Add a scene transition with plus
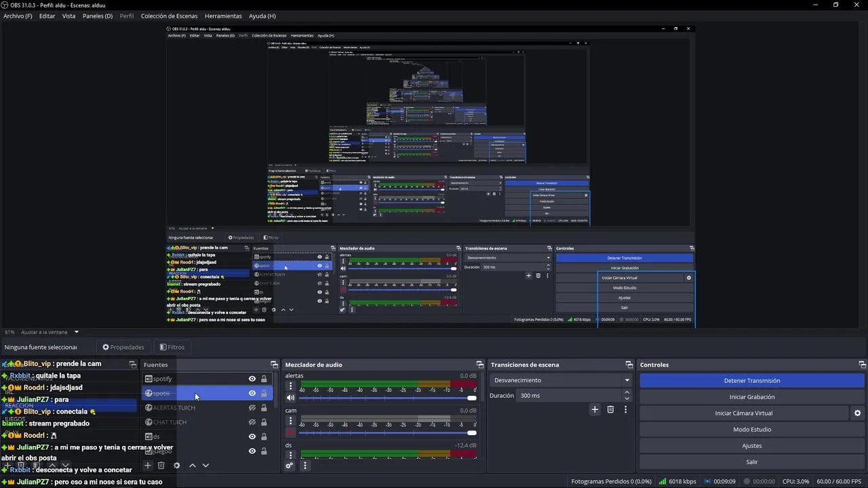The height and width of the screenshot is (488, 868). [595, 409]
